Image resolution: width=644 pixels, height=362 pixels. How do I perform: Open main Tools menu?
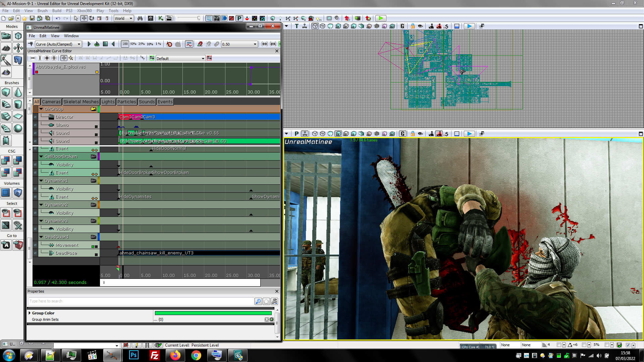coord(113,11)
